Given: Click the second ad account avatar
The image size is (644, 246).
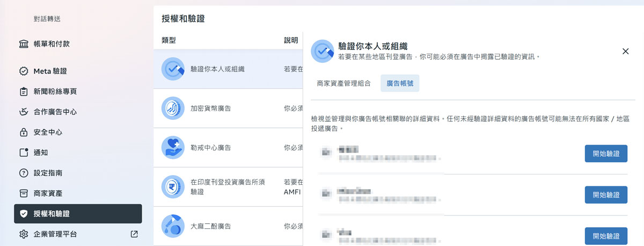Looking at the screenshot, I should tap(326, 194).
